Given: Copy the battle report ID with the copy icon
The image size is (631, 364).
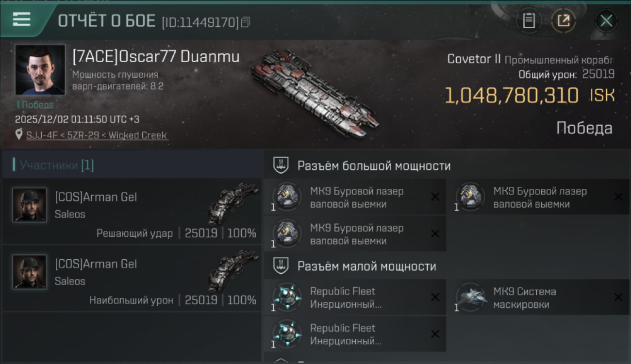Looking at the screenshot, I should coord(246,22).
